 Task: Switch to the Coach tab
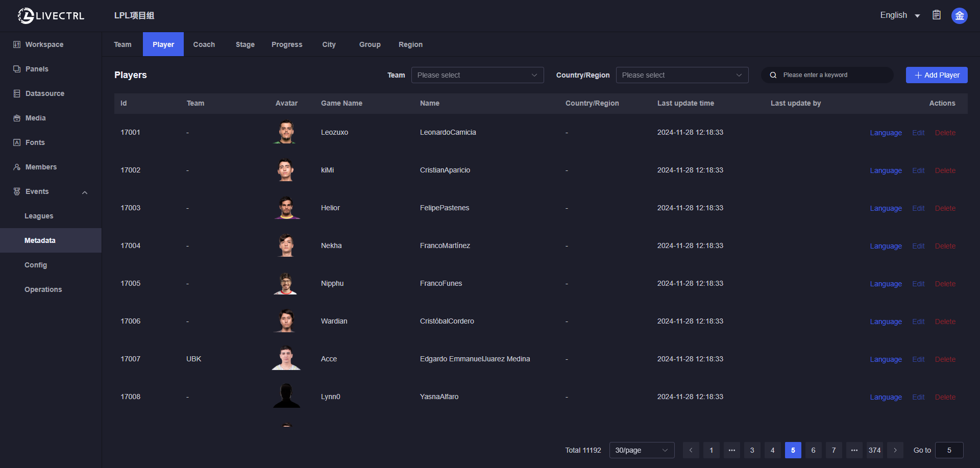204,44
